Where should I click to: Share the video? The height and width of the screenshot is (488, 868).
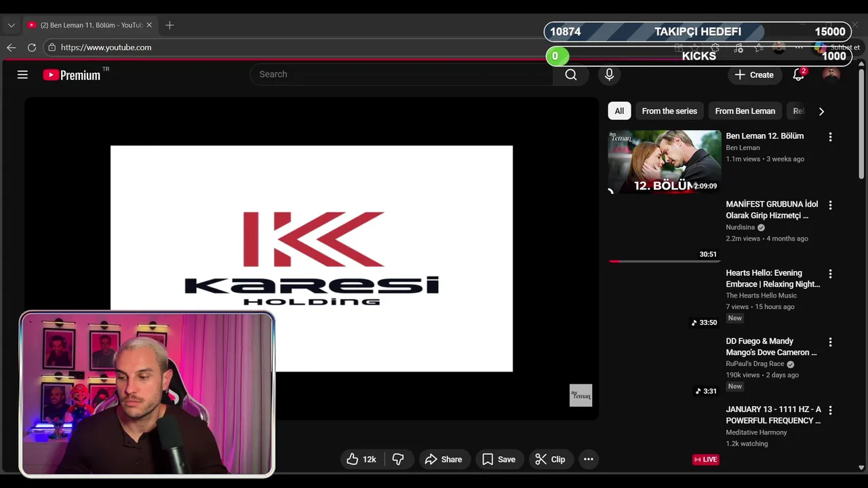tap(443, 460)
